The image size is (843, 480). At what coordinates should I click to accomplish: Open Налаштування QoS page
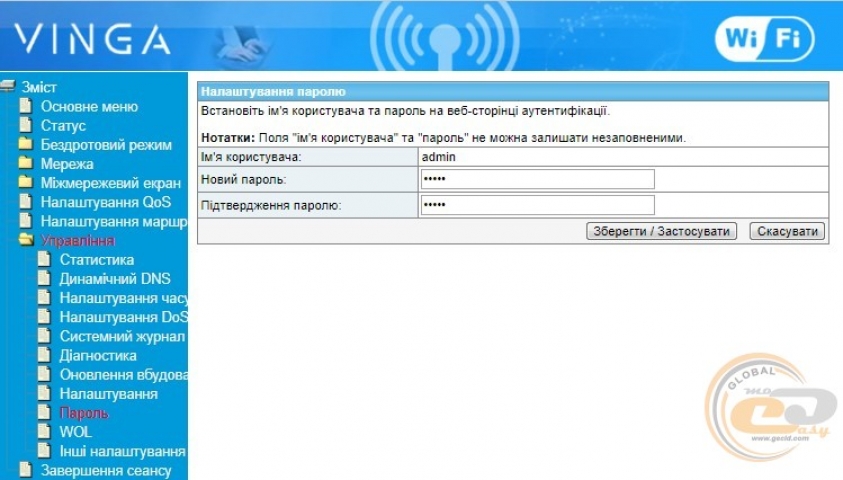[106, 202]
